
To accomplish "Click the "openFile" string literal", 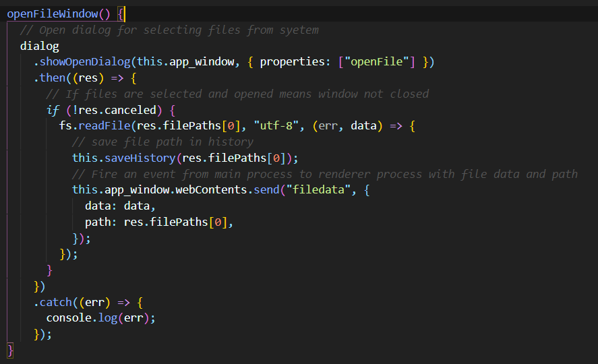I will (x=376, y=62).
